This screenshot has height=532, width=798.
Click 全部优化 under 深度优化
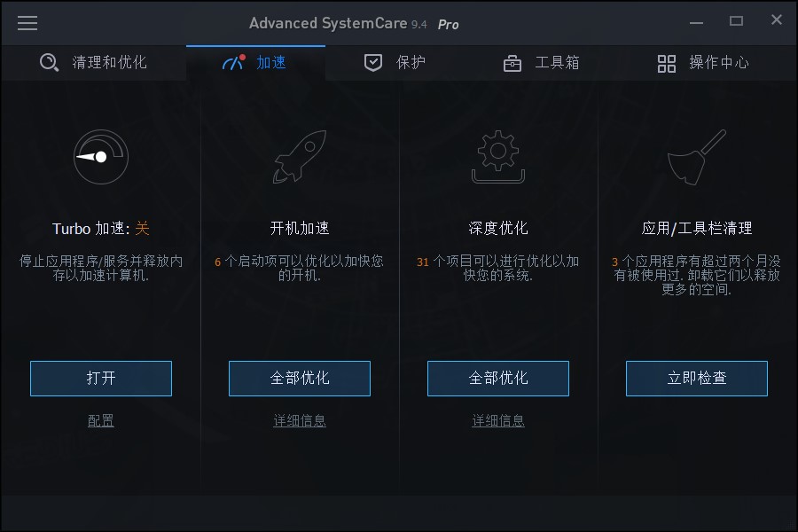click(x=498, y=379)
